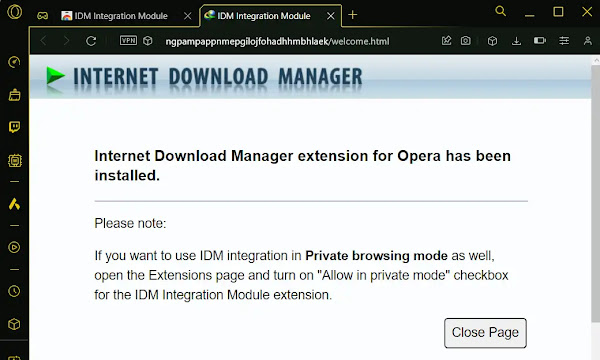This screenshot has height=360, width=600.
Task: Click the extension installed heading
Action: click(x=302, y=166)
